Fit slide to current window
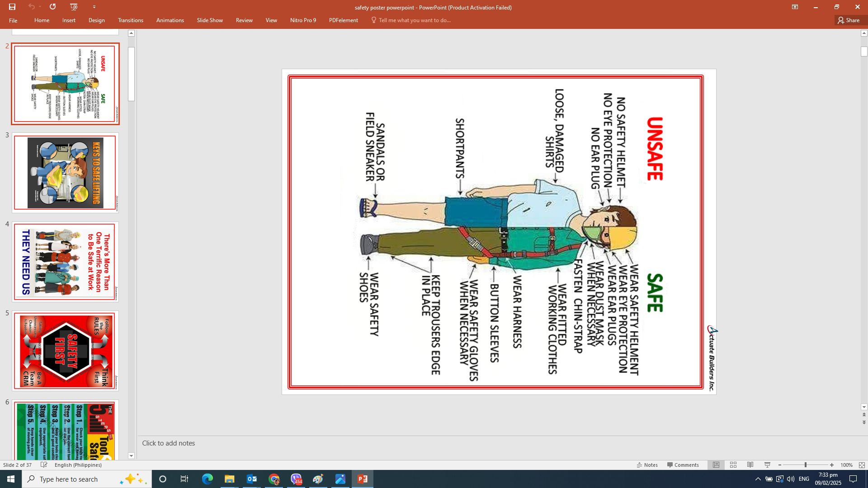The width and height of the screenshot is (868, 488). (x=862, y=465)
